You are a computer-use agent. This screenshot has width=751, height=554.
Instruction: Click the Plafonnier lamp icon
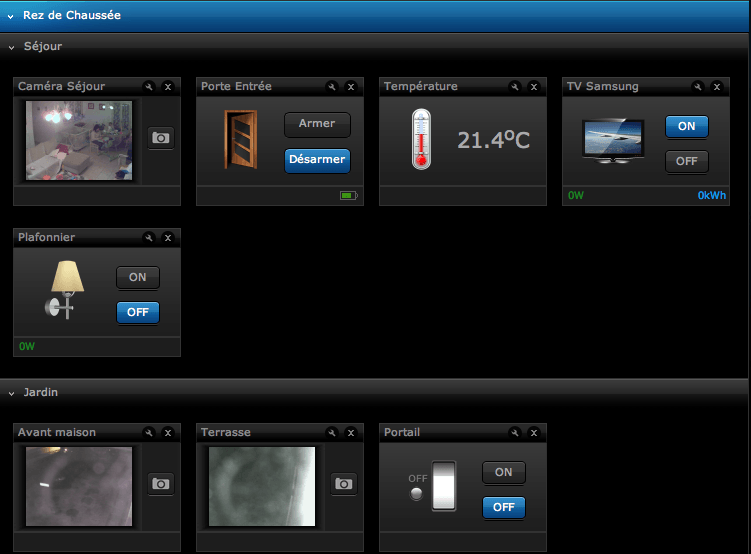point(65,290)
